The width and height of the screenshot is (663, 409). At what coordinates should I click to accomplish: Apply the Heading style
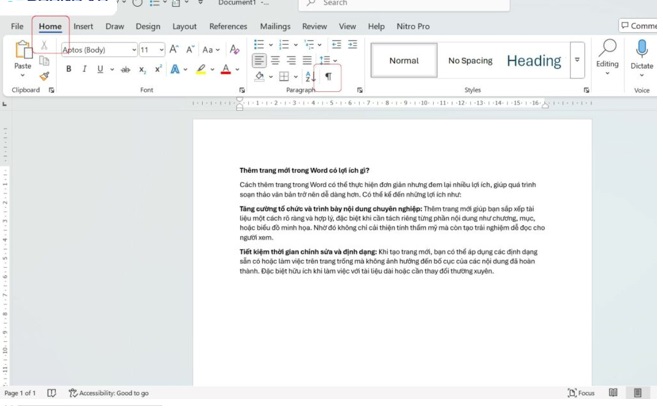[534, 60]
